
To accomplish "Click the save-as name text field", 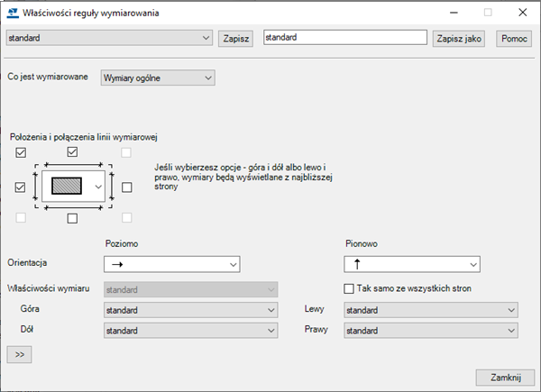I will coord(344,39).
